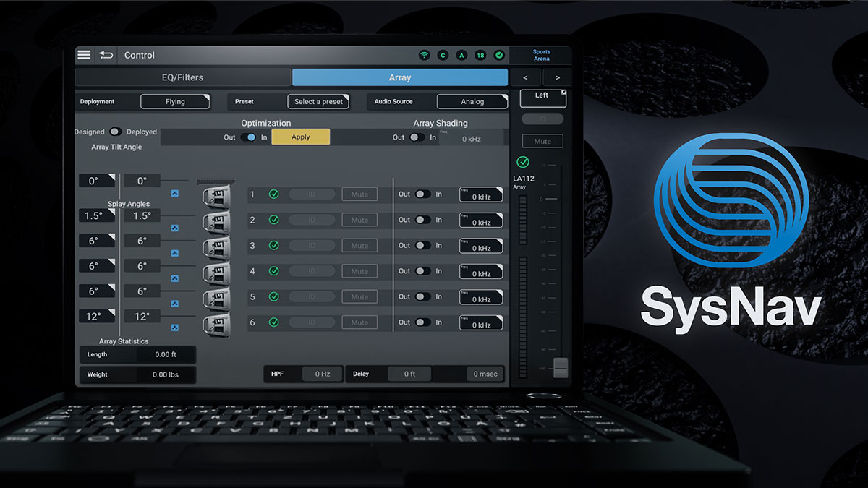Open the hamburger menu
868x488 pixels.
click(85, 55)
